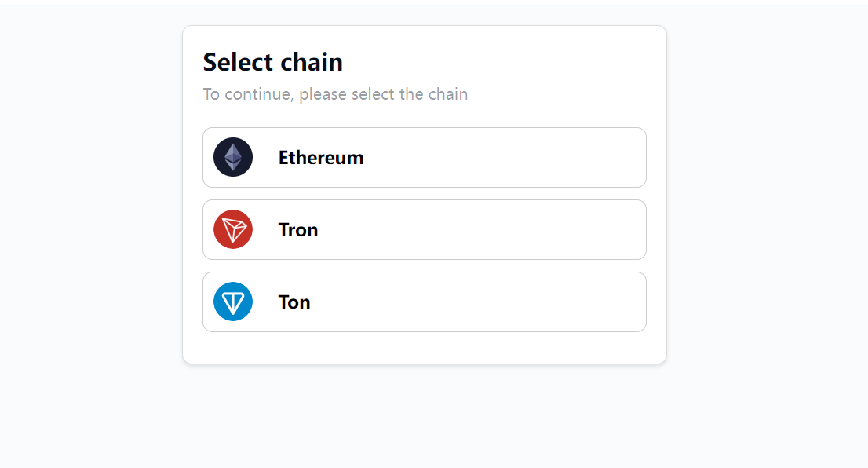Click the gray page background outside the card
This screenshot has width=868, height=468.
point(761,236)
